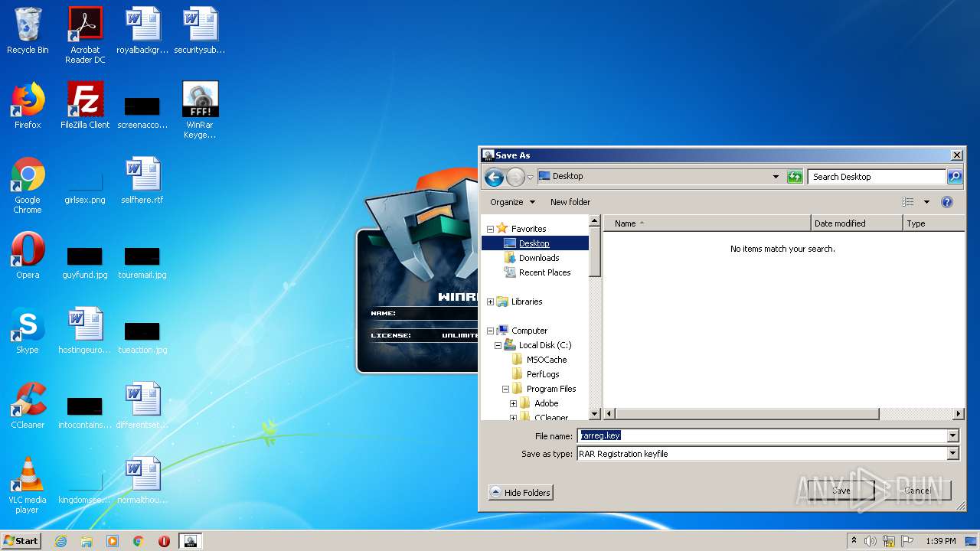The image size is (980, 551).
Task: Open the view options dropdown arrow
Action: 926,202
